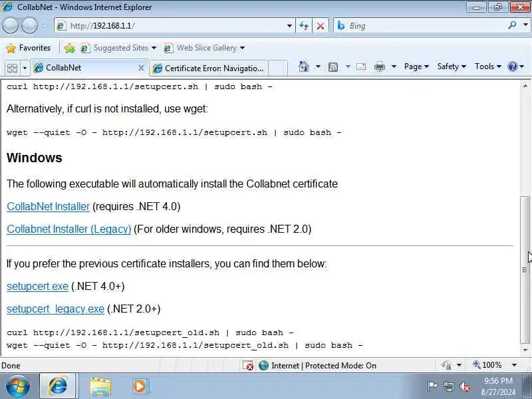Open recent pages dropdown beside Forward button

point(44,25)
